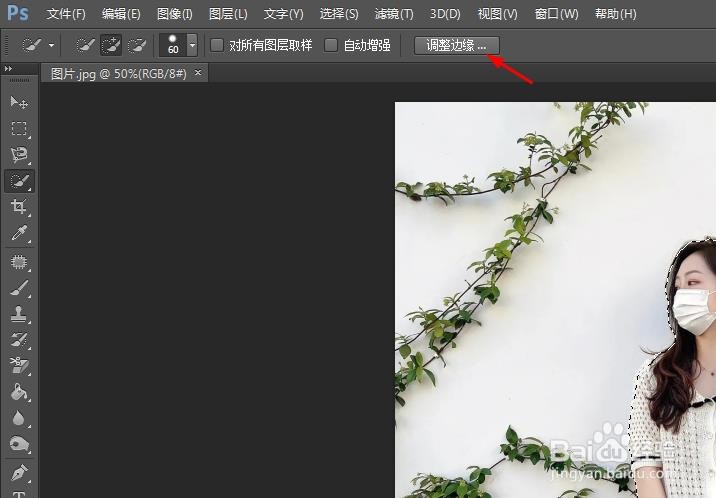Click the 调整边缘 button

457,45
